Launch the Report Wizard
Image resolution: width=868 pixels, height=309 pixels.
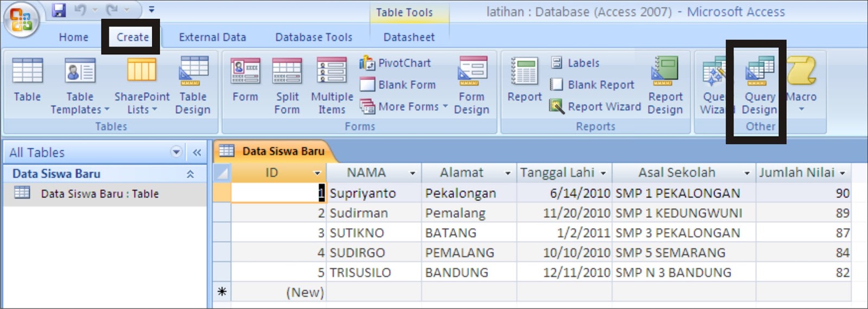(x=595, y=106)
